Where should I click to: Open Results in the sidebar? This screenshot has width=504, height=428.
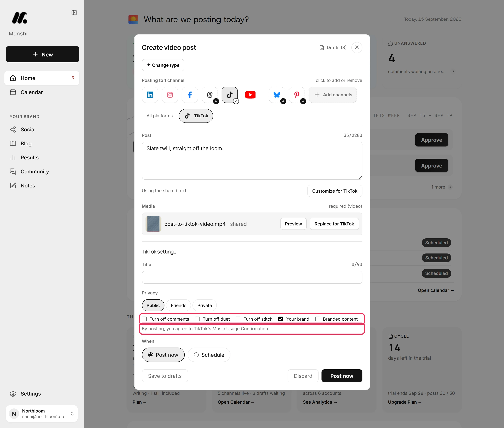[x=42, y=158]
